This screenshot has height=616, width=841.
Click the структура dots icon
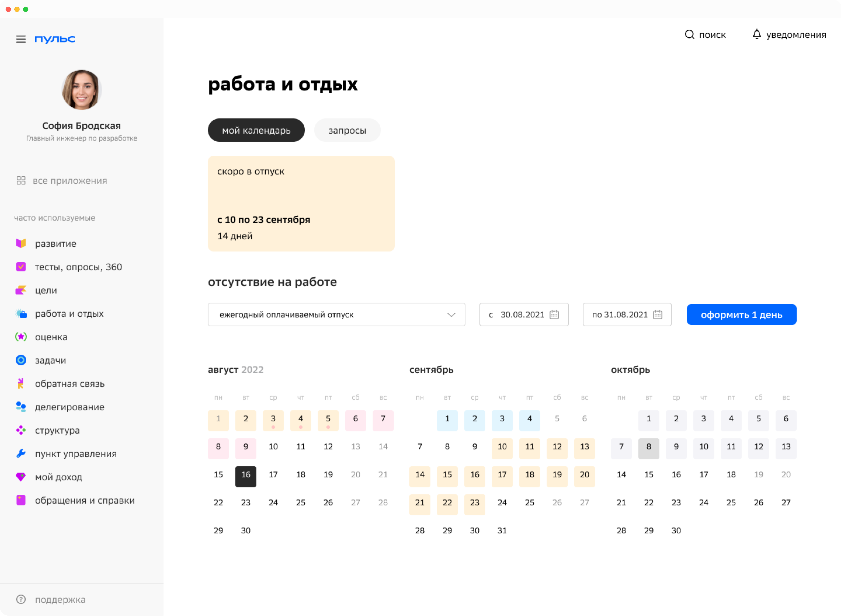21,430
